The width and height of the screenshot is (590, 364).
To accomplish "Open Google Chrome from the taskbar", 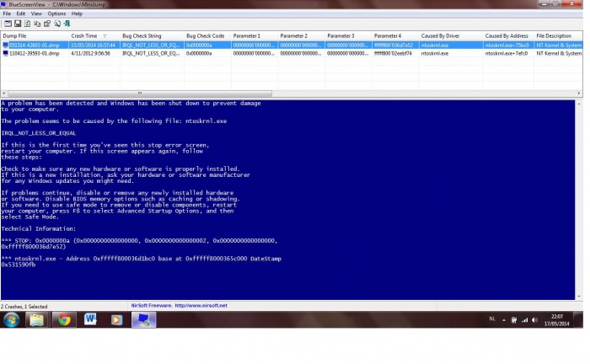I will [64, 320].
